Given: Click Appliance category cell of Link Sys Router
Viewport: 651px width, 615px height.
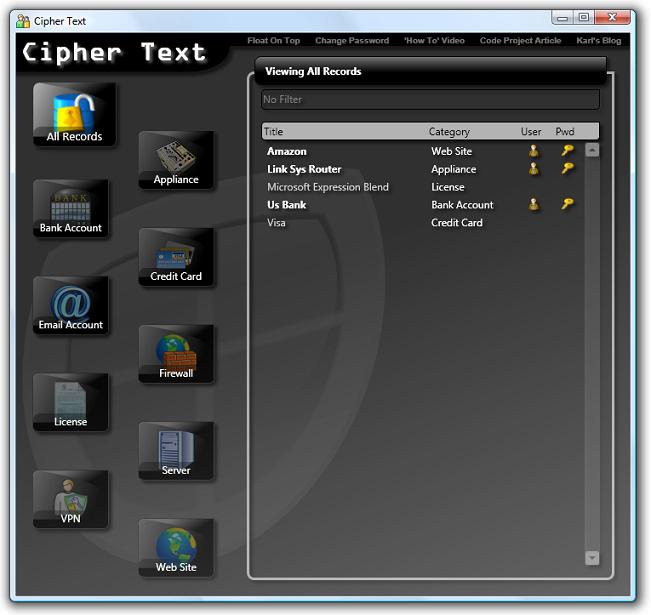Looking at the screenshot, I should 453,169.
